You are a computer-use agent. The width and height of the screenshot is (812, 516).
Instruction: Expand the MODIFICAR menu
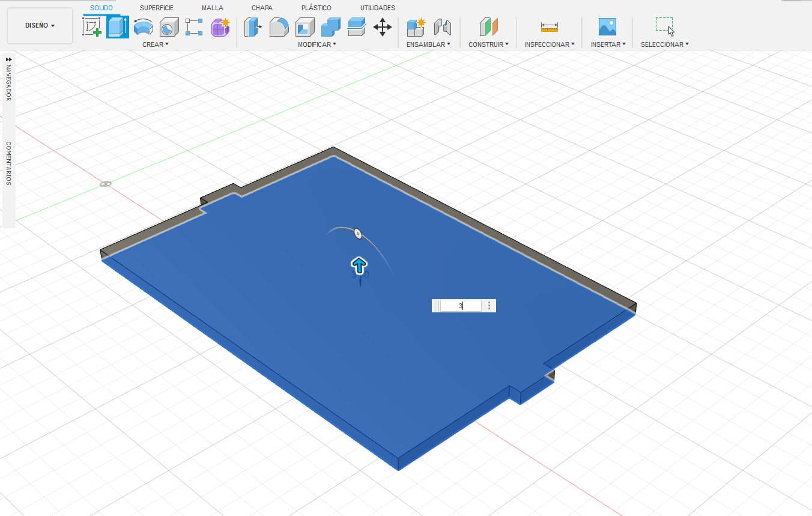[317, 44]
